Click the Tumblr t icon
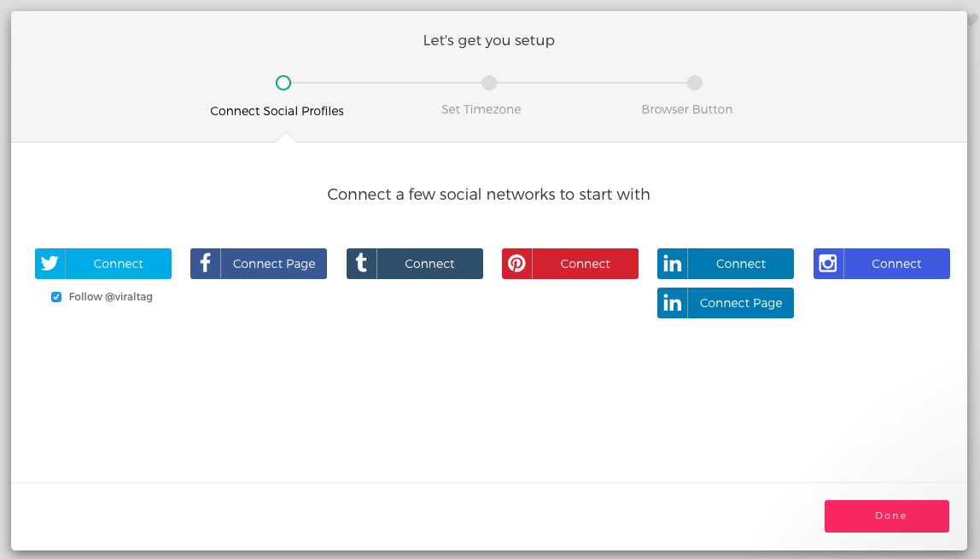The height and width of the screenshot is (559, 980). tap(361, 263)
